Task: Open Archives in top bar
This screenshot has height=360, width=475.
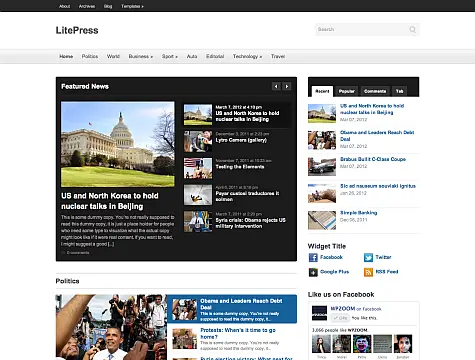Action: (87, 6)
